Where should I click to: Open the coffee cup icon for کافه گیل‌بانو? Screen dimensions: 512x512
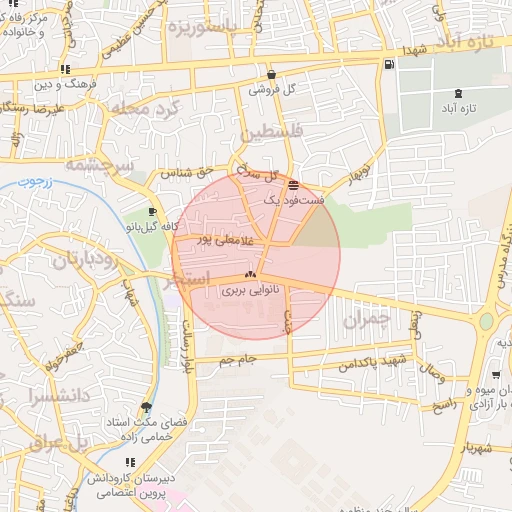click(153, 211)
